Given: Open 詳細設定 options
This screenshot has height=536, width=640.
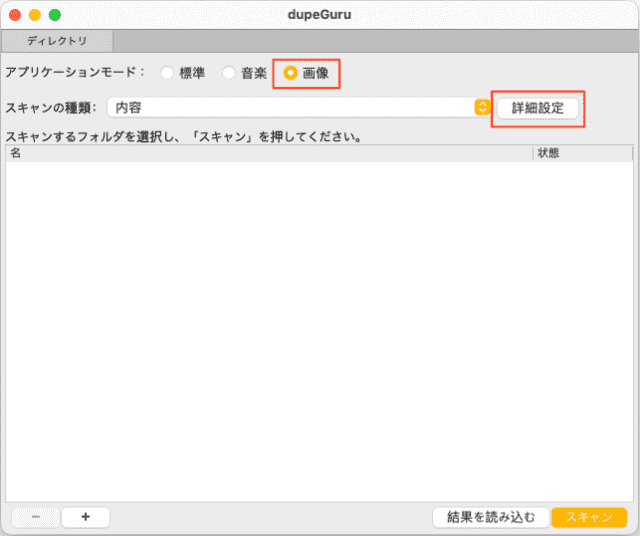Looking at the screenshot, I should coord(538,109).
